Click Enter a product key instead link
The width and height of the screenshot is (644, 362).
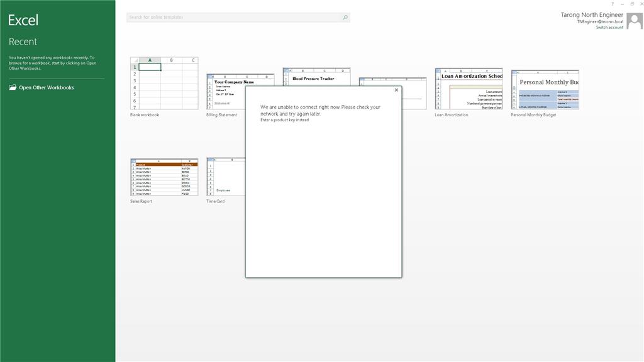[x=285, y=120]
